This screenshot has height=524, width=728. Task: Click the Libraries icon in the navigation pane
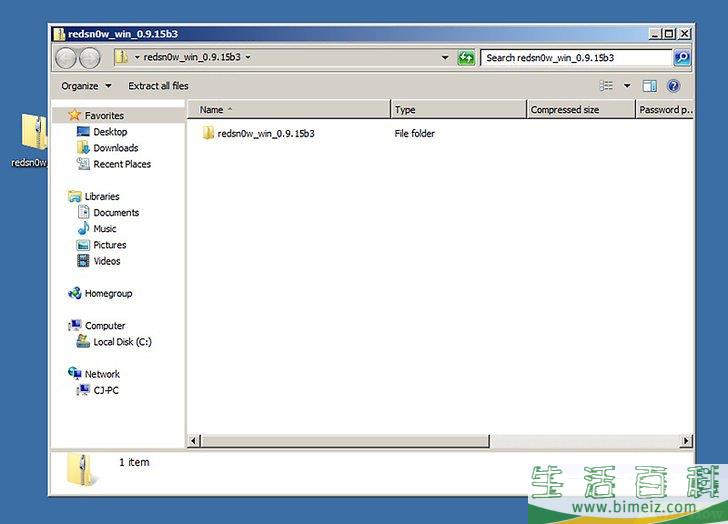(74, 196)
